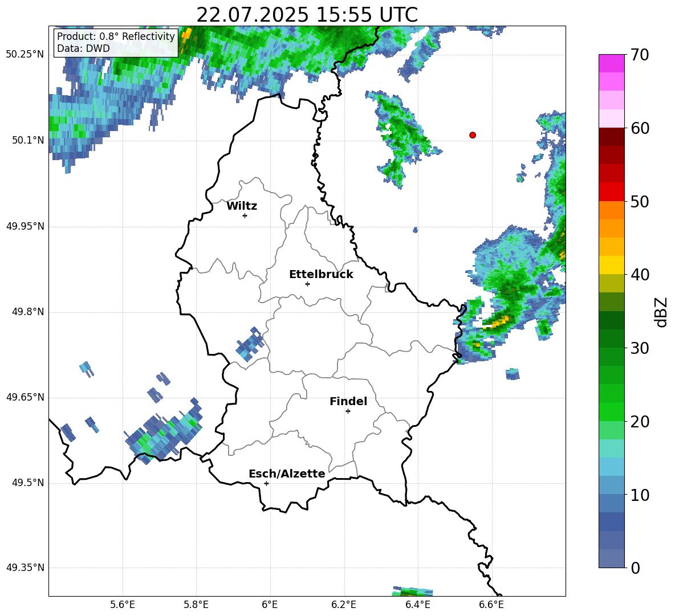The height and width of the screenshot is (616, 675).
Task: Click the 49.65°N latitude label
Action: coord(25,397)
